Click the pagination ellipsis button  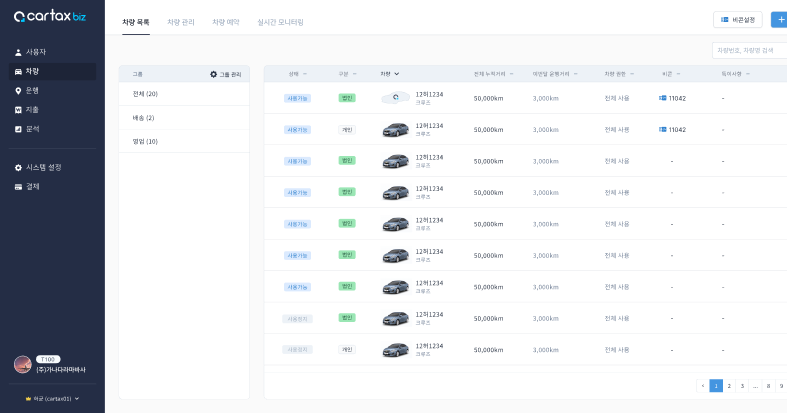click(x=755, y=386)
